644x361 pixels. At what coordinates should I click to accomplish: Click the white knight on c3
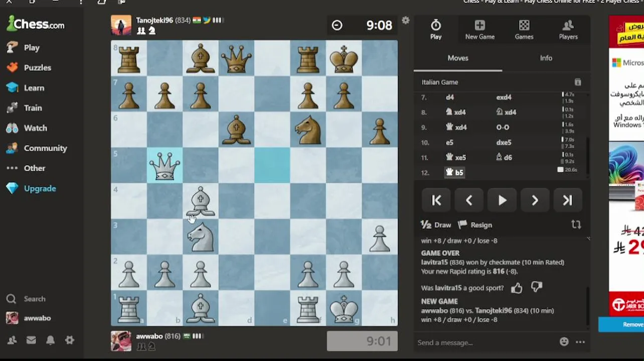tap(201, 237)
